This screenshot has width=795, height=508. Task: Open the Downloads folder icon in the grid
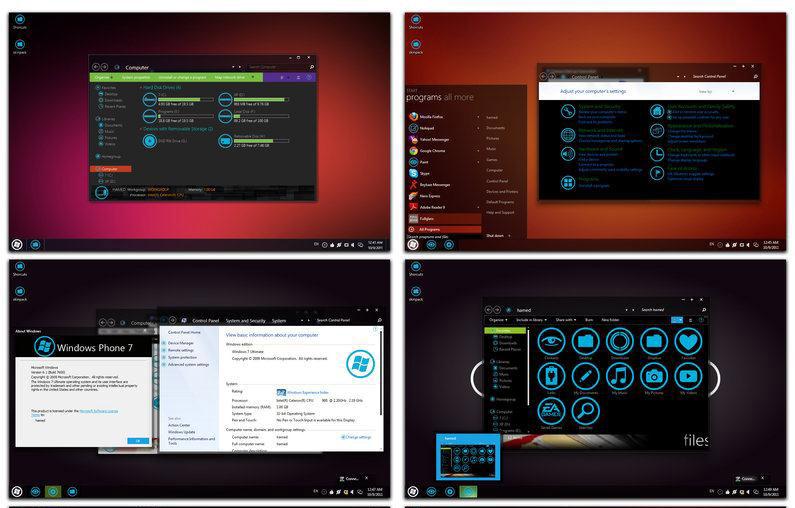pyautogui.click(x=620, y=342)
